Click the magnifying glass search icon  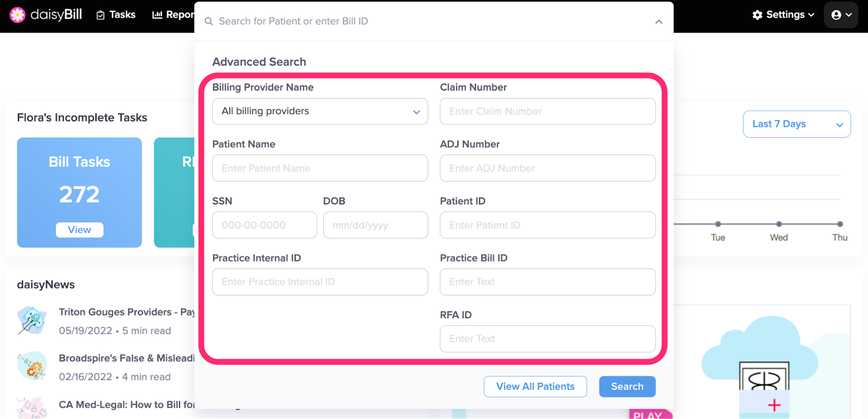208,21
